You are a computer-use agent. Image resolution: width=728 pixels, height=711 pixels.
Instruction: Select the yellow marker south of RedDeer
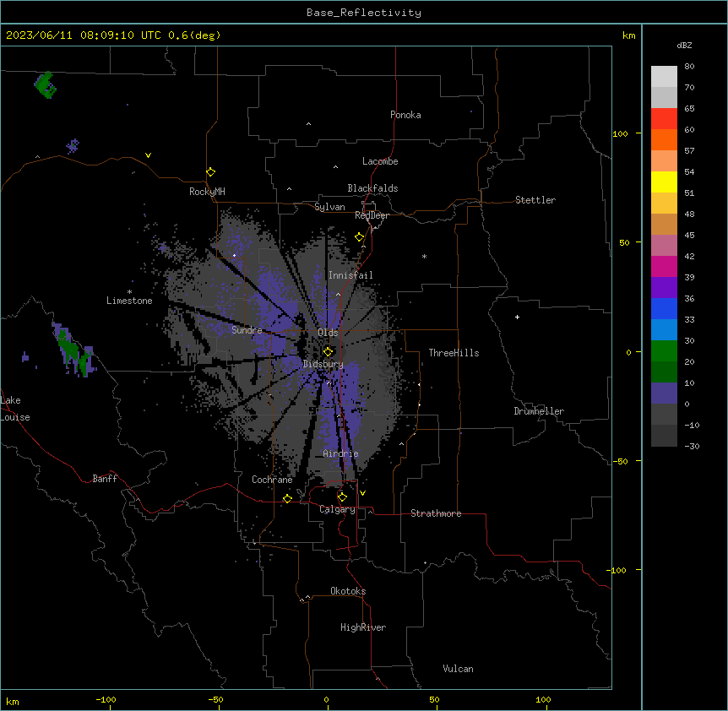pos(359,237)
